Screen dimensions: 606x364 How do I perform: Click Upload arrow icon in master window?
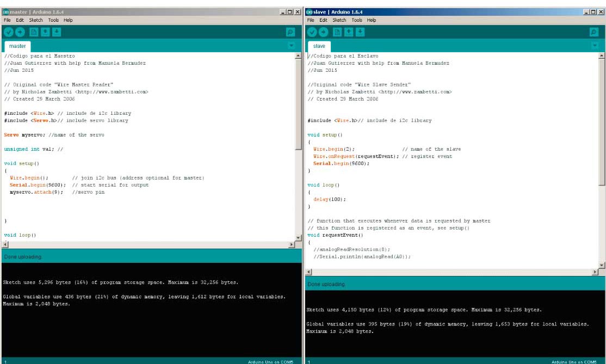(x=20, y=32)
